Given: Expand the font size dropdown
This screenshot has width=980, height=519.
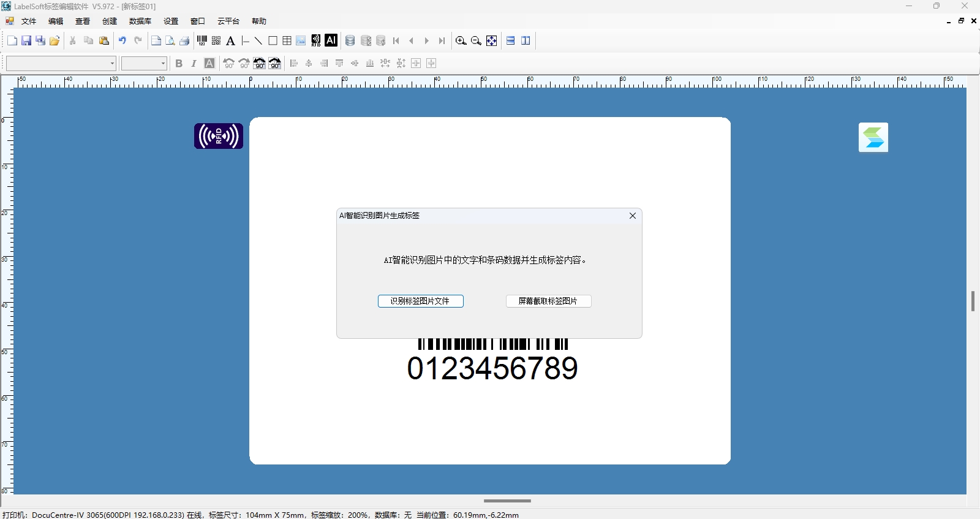Looking at the screenshot, I should pos(163,63).
